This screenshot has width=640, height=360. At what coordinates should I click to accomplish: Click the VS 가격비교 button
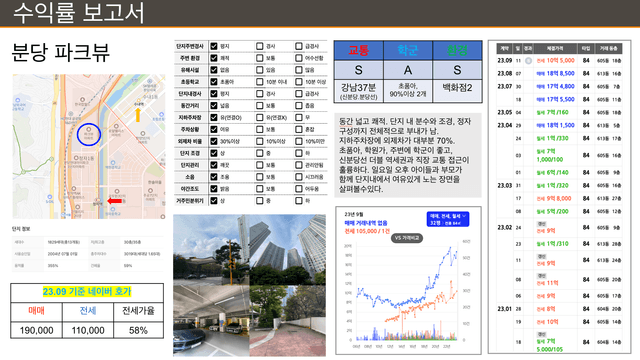(407, 238)
